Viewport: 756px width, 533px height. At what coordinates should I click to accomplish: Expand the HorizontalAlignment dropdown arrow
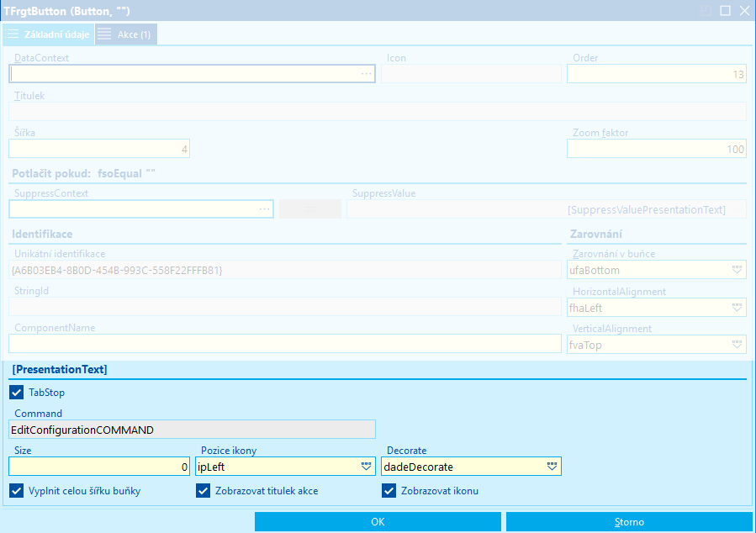[737, 308]
